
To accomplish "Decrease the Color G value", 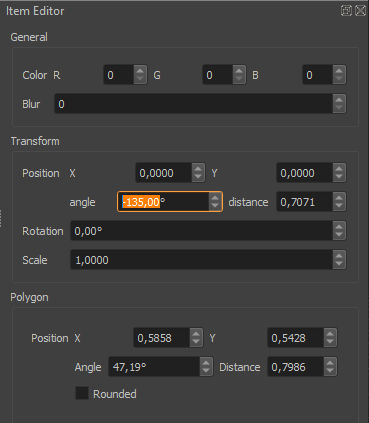I will tap(239, 79).
